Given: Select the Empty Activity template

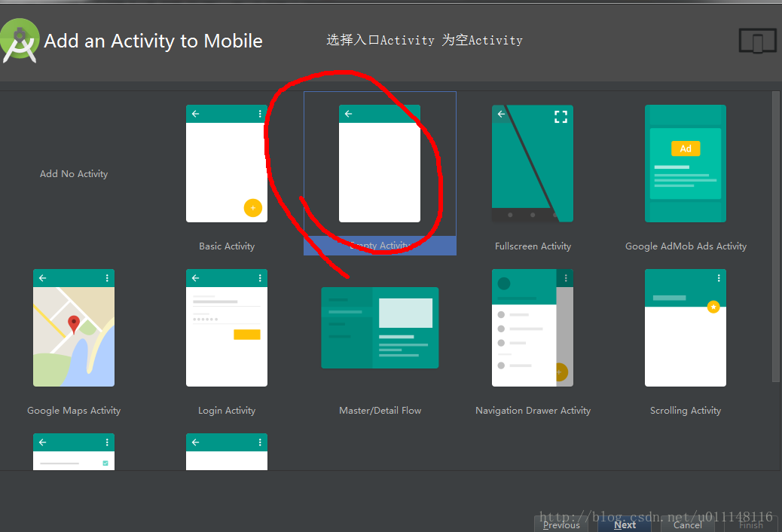Looking at the screenshot, I should (379, 164).
